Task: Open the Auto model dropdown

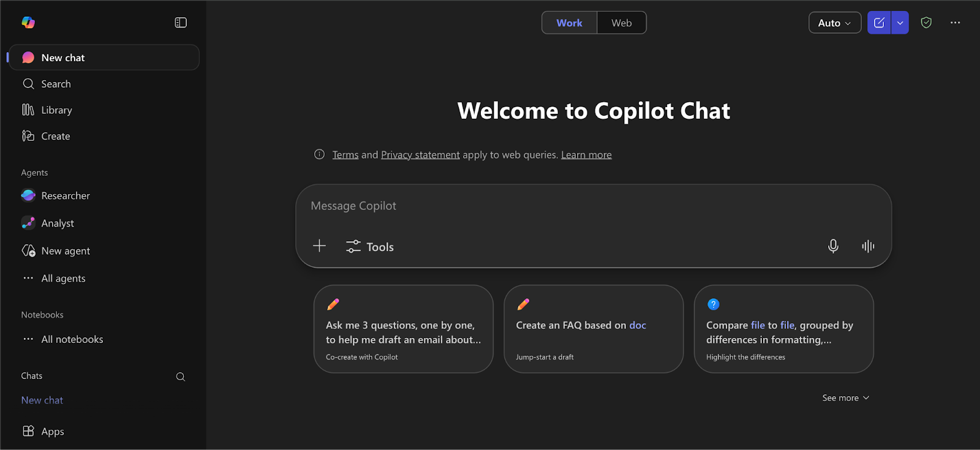Action: (x=835, y=23)
